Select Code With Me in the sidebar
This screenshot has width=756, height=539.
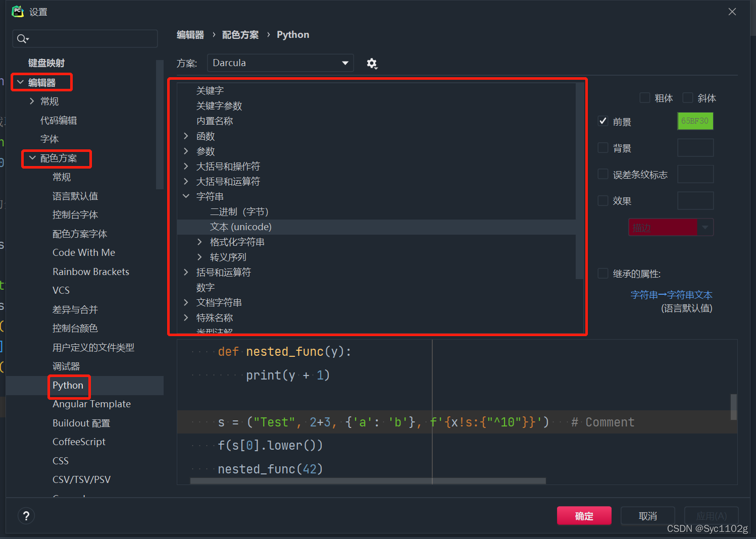click(x=84, y=252)
